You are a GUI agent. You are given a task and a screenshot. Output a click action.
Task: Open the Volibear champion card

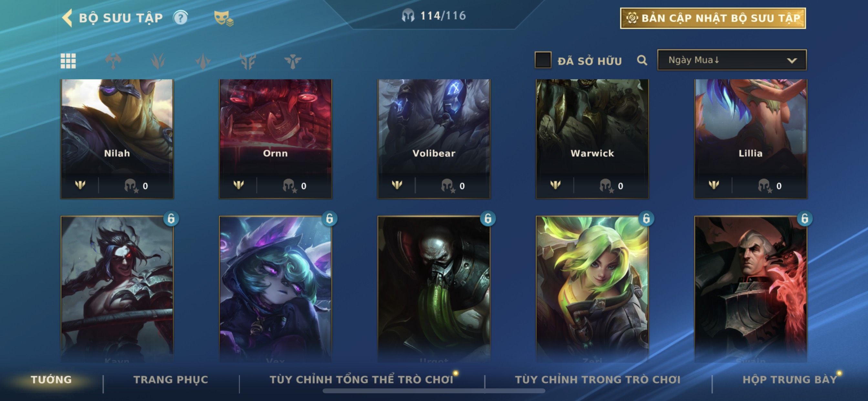pos(434,139)
